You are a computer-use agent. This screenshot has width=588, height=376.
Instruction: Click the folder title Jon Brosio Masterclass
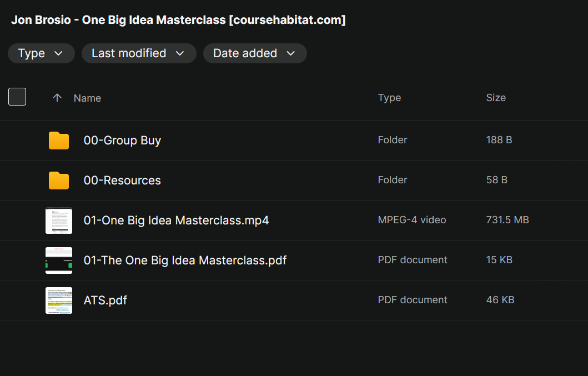[x=178, y=20]
